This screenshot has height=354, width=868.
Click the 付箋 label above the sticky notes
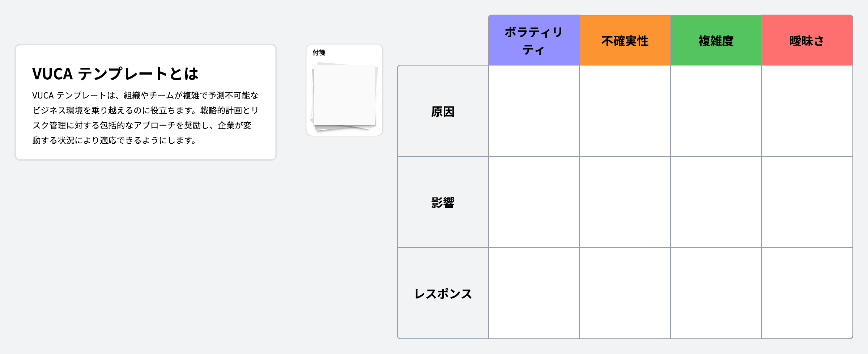(x=319, y=53)
